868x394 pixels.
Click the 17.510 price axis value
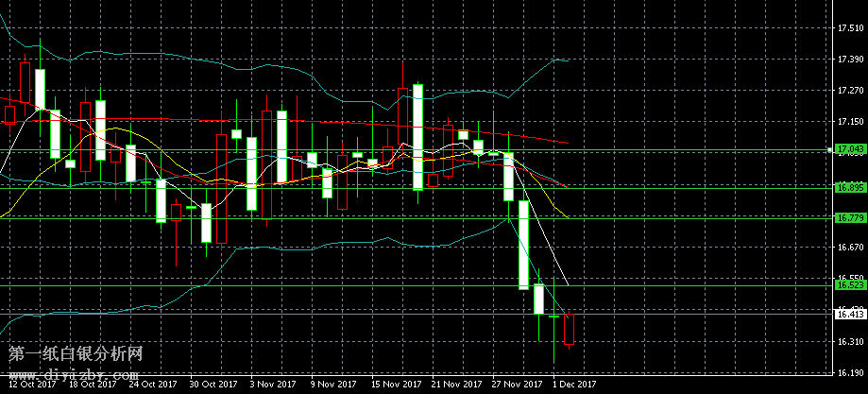(850, 28)
